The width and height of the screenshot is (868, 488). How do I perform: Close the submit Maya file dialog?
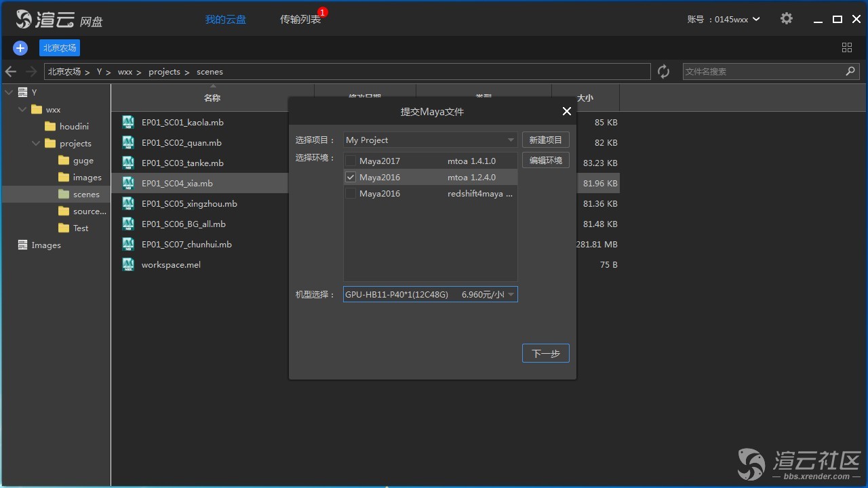pos(567,111)
